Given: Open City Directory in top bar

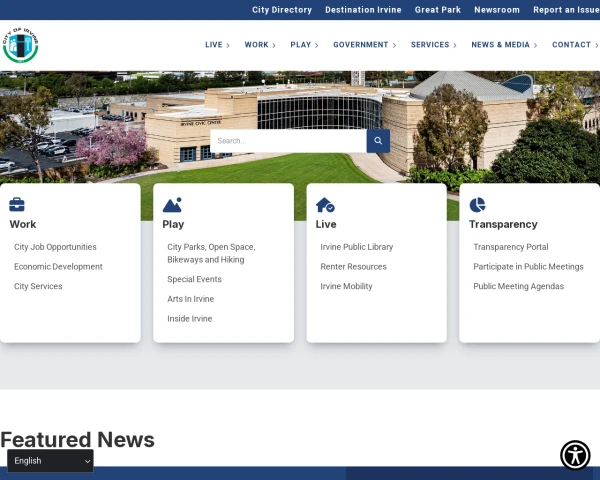Looking at the screenshot, I should click(282, 10).
